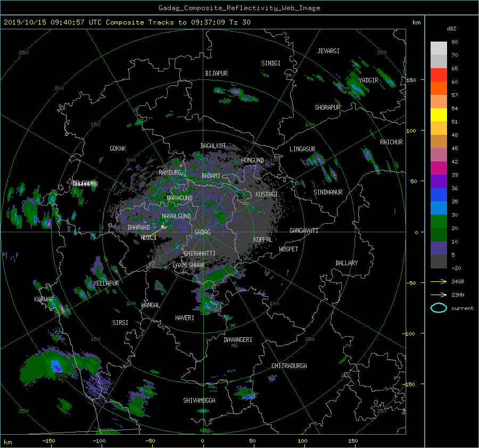Image resolution: width=479 pixels, height=448 pixels.
Task: Select the light blue swatch in the dBZ legend
Action: coord(439,208)
